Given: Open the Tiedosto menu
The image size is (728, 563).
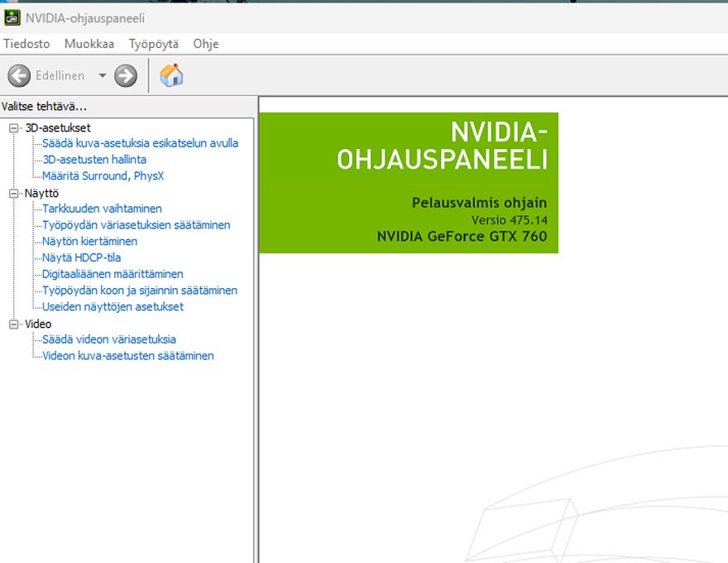Looking at the screenshot, I should 26,44.
